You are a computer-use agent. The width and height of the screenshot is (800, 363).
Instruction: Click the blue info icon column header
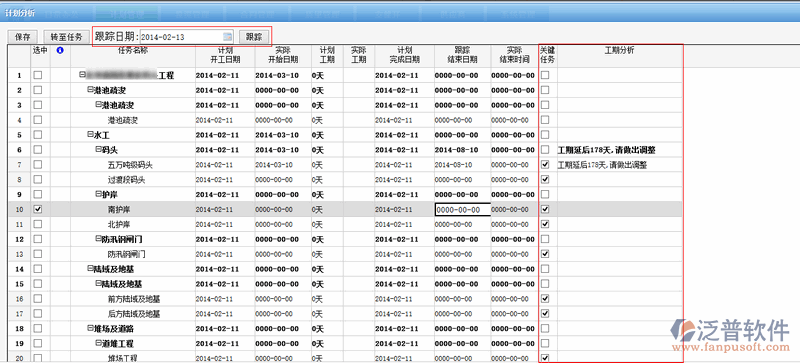pos(60,50)
